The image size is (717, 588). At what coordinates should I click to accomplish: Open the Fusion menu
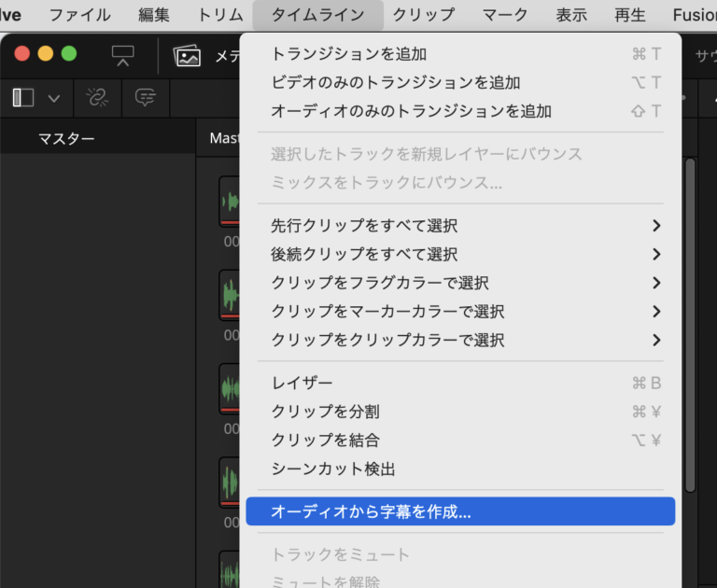(695, 15)
